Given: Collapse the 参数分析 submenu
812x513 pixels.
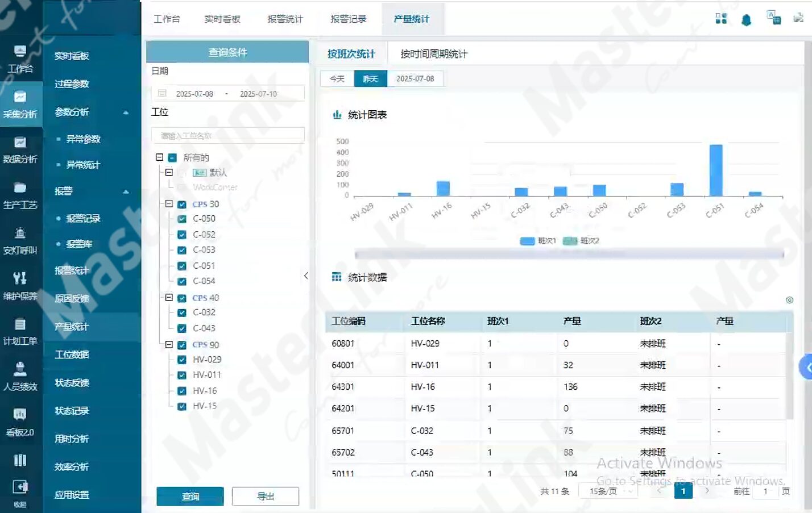Looking at the screenshot, I should click(x=126, y=112).
